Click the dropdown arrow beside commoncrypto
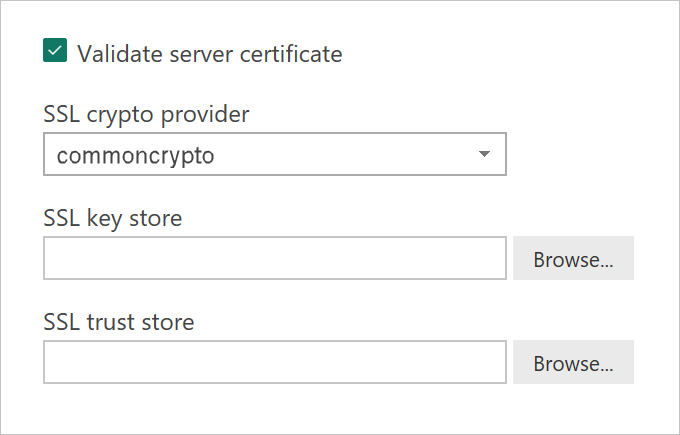The height and width of the screenshot is (435, 680). [x=484, y=155]
